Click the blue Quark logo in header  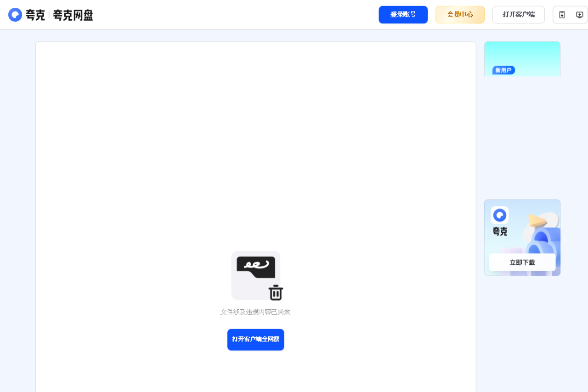pos(15,15)
